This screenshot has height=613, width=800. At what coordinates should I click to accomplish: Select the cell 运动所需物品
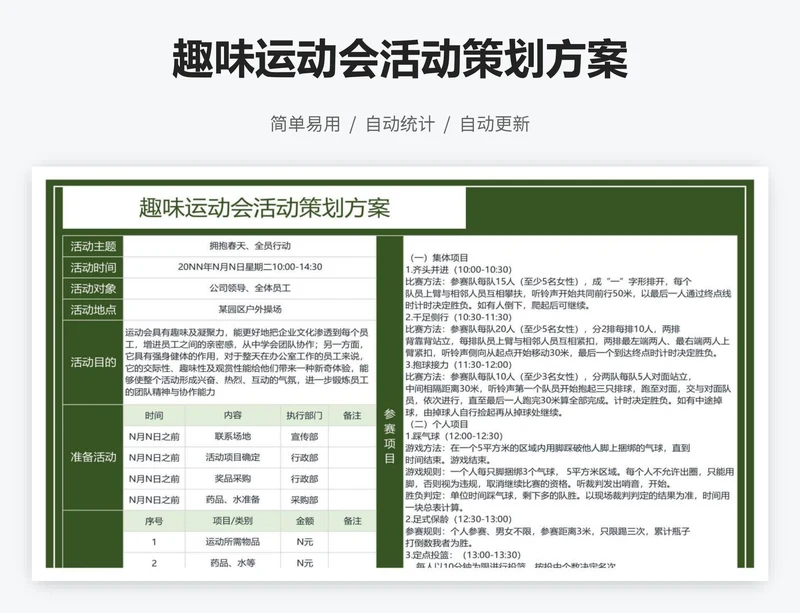[x=233, y=542]
